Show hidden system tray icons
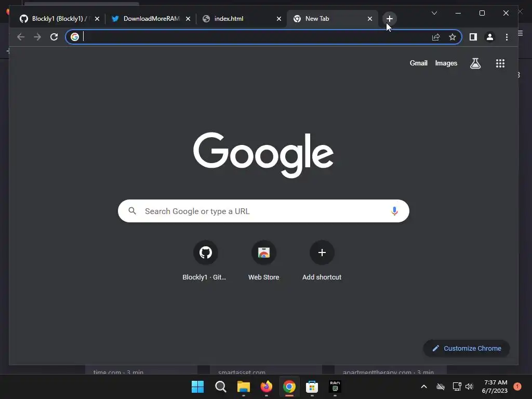Screen dimensions: 532x399 [424, 387]
